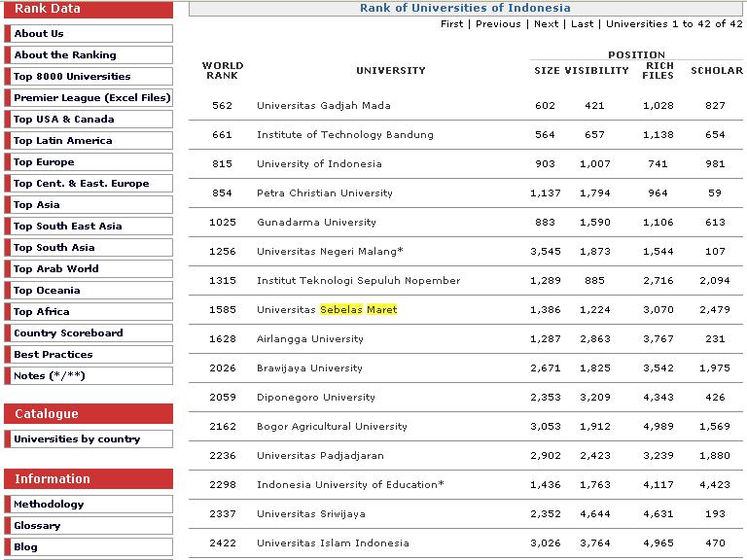Click the Catalogue section header

tap(89, 414)
